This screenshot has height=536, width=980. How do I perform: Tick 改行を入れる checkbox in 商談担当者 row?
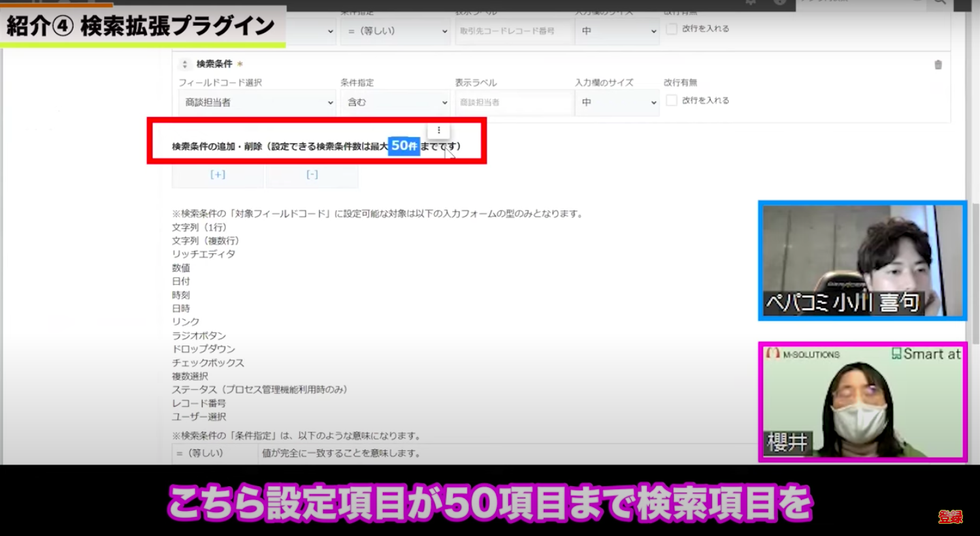click(672, 101)
